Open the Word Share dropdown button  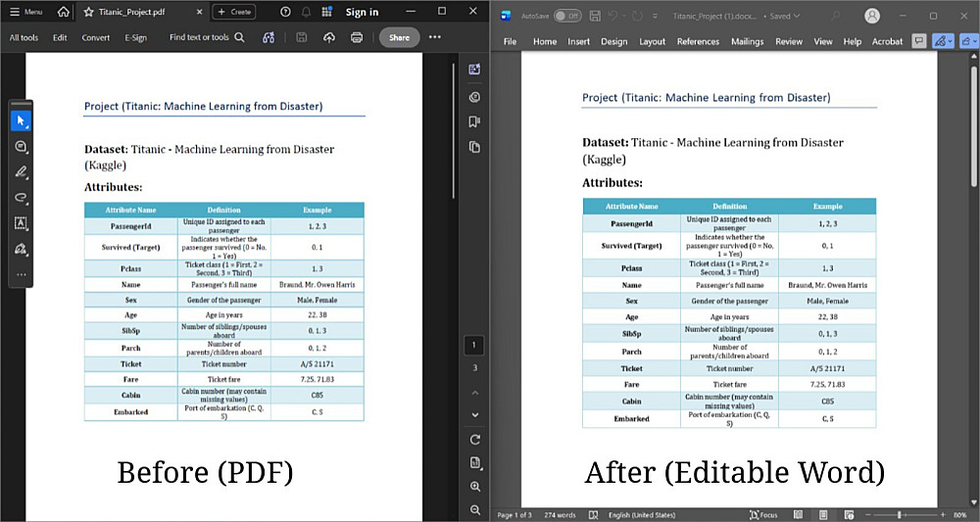(967, 41)
